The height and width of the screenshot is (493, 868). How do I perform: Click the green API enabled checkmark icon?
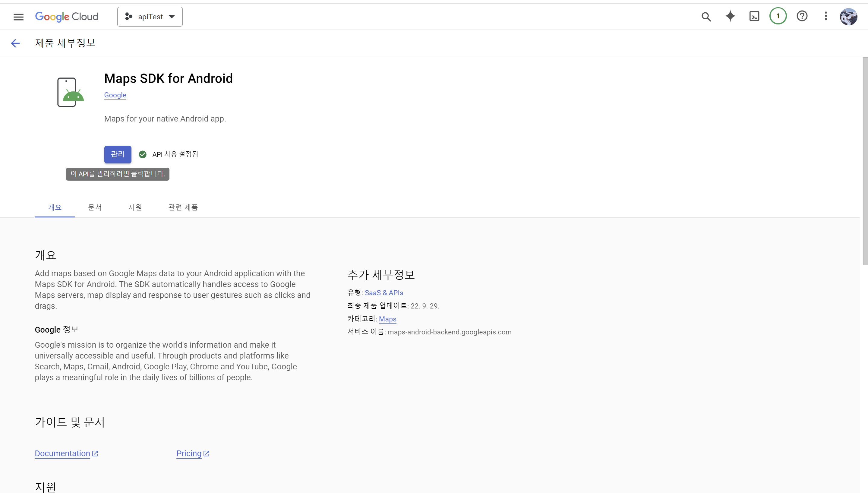(x=143, y=154)
